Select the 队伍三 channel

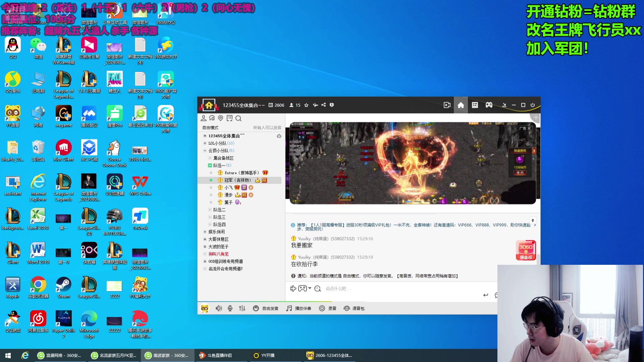click(219, 217)
